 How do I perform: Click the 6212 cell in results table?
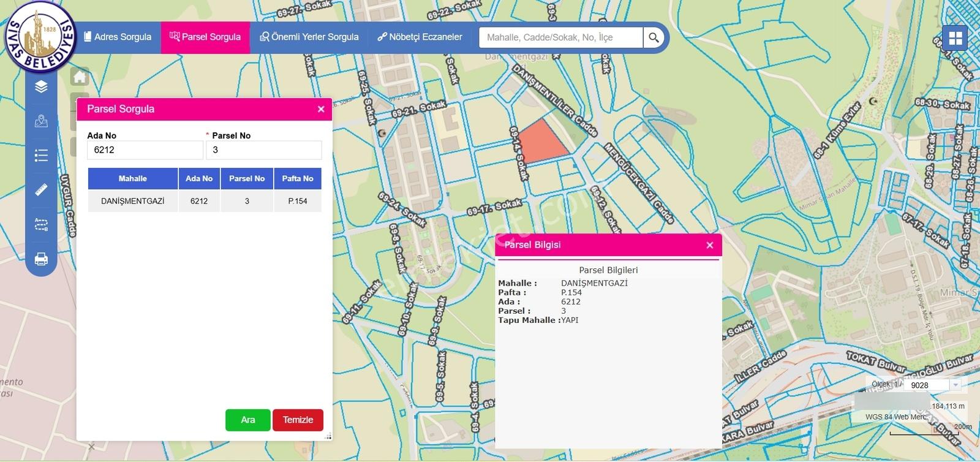click(x=199, y=201)
